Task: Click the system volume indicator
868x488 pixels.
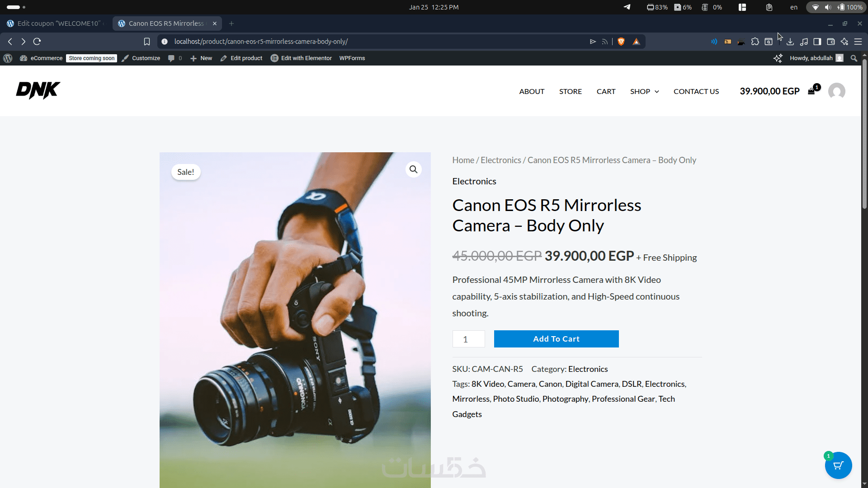Action: [x=828, y=7]
